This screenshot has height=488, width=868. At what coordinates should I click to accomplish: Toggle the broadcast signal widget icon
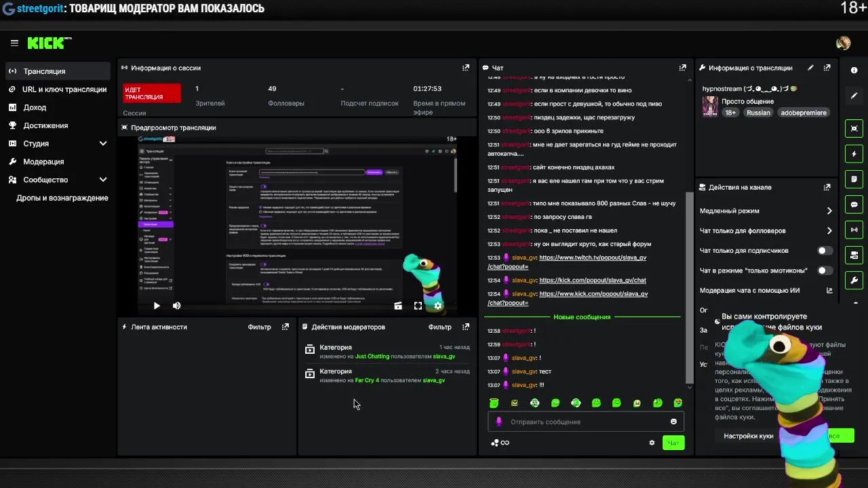(x=854, y=230)
